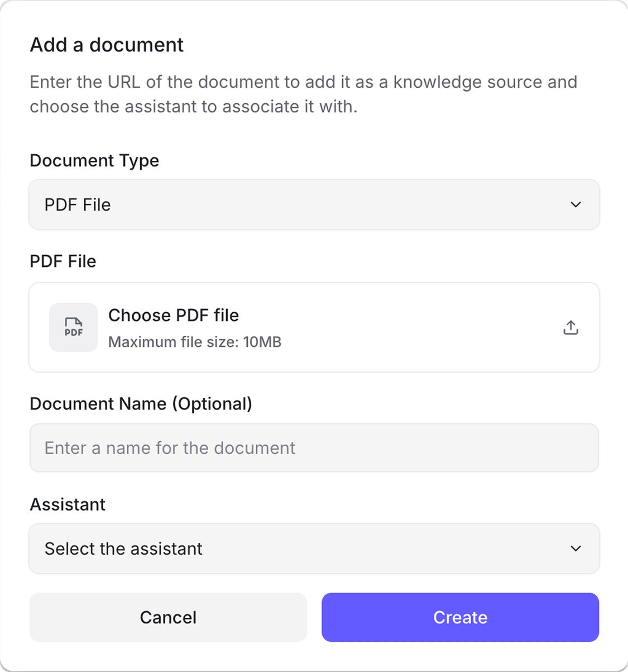The image size is (628, 672).
Task: Focus the Document Name input field
Action: point(314,448)
